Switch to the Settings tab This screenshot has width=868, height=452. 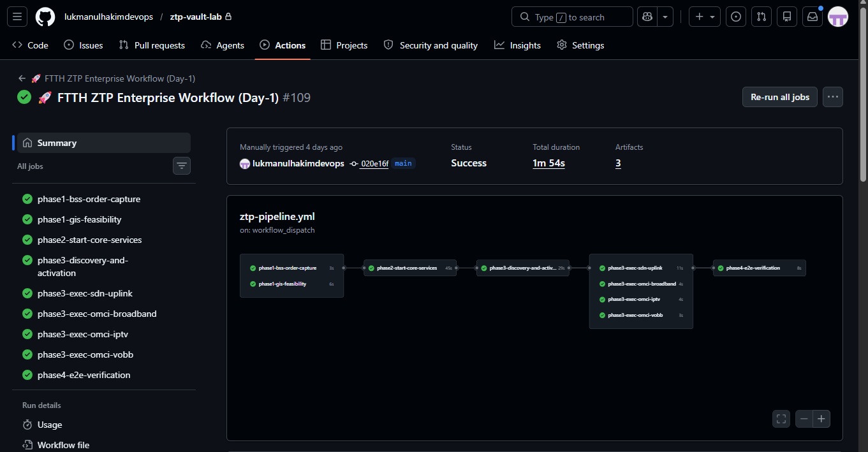pos(580,45)
